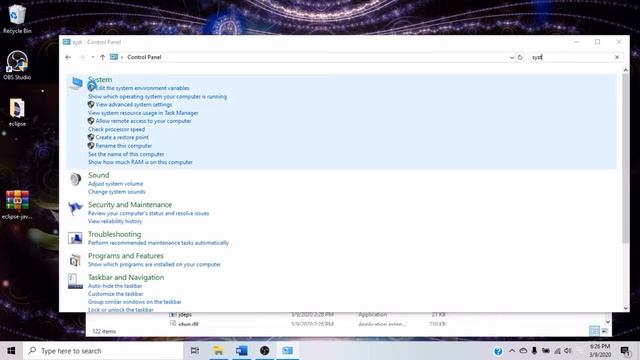Open See the name of this computer
The image size is (640, 360).
coord(126,154)
